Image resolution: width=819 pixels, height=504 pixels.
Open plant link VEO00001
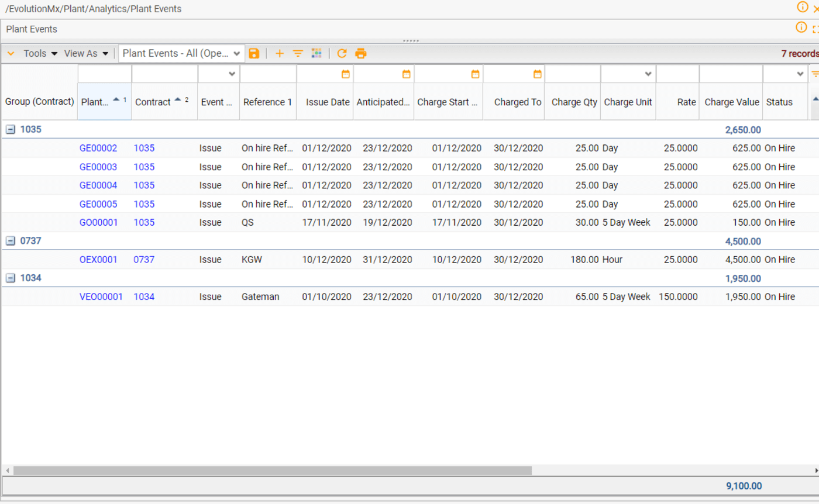pos(101,296)
